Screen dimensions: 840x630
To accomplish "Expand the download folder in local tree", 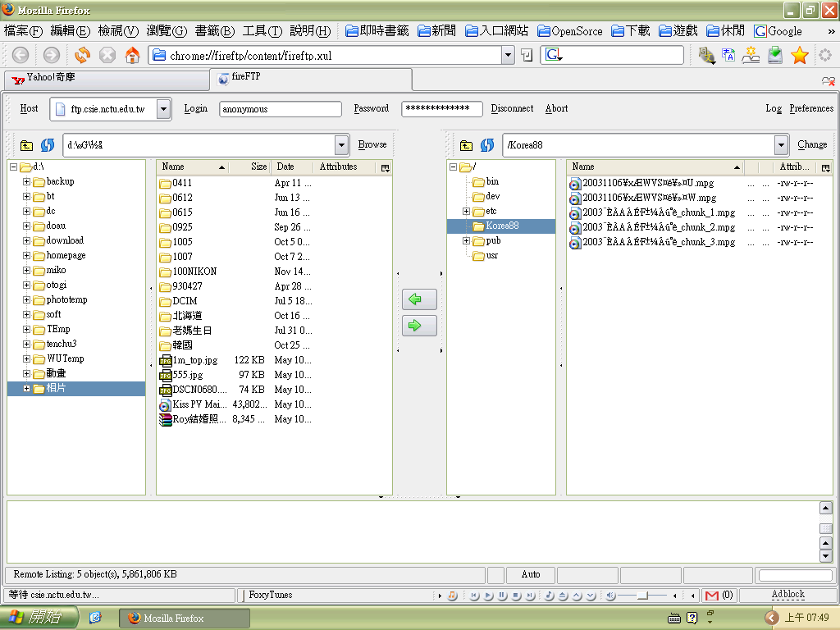I will [x=27, y=240].
